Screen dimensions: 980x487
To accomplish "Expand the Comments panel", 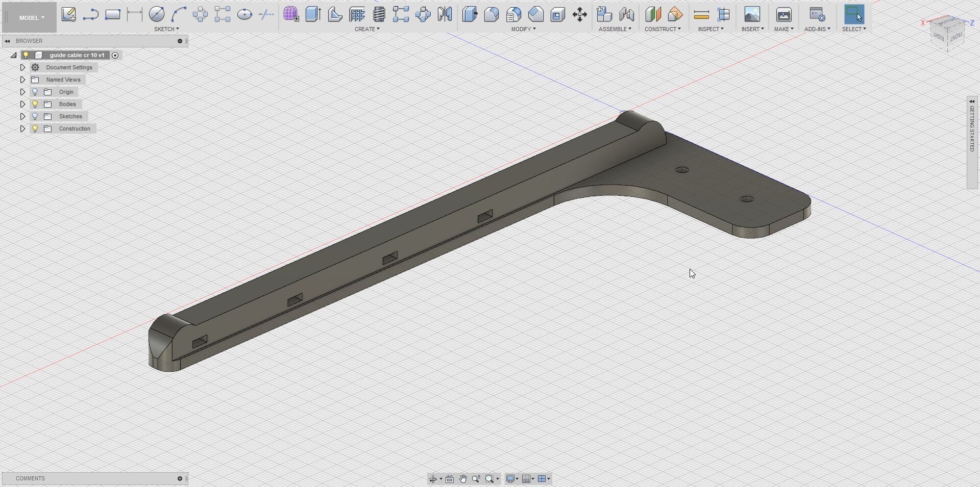I will (180, 478).
